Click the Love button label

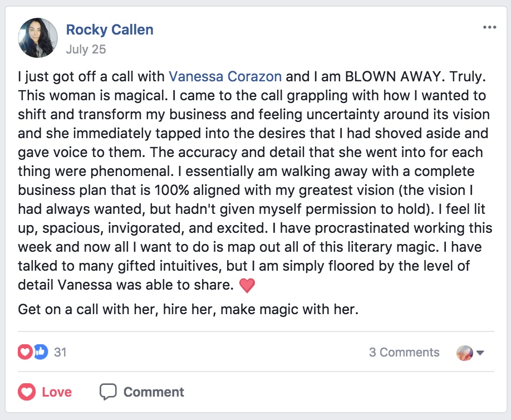click(57, 392)
